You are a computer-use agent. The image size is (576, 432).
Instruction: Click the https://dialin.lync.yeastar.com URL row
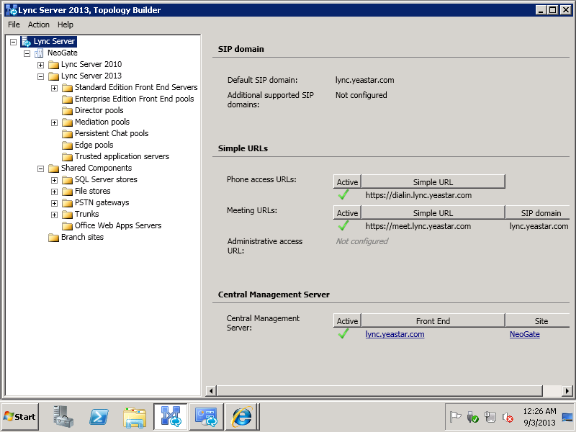[x=419, y=195]
